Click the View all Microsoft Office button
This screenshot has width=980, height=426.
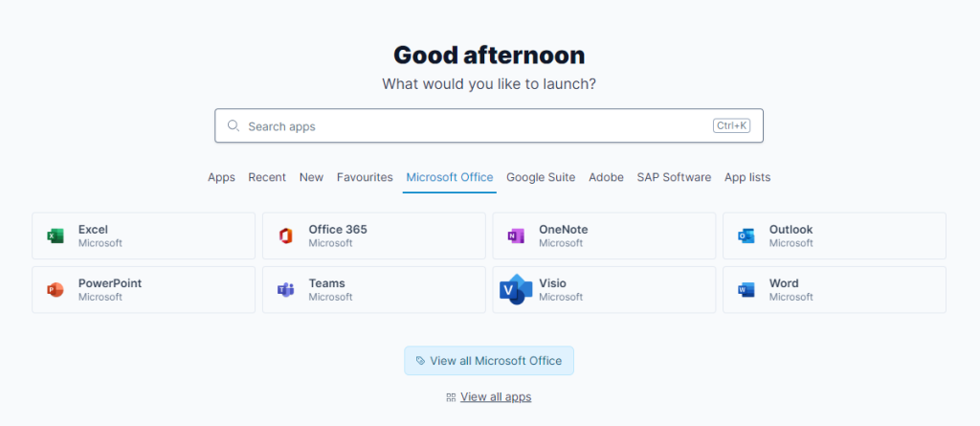pyautogui.click(x=489, y=361)
